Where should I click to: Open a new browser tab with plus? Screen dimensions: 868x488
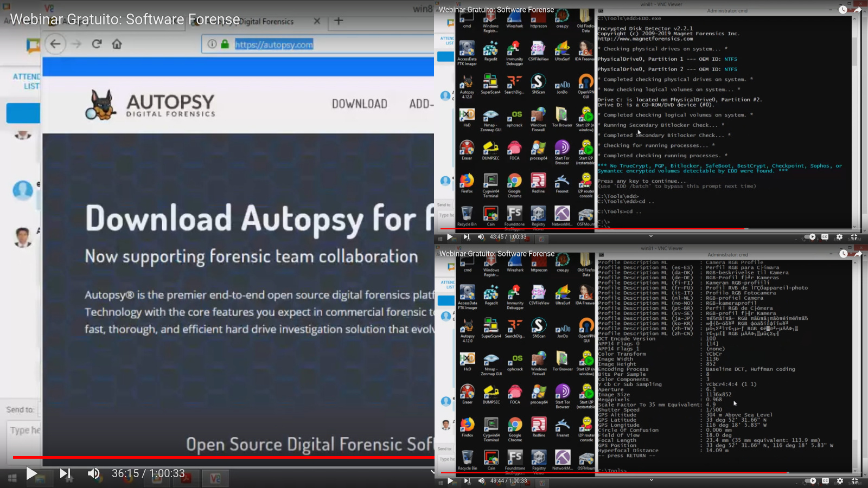339,21
